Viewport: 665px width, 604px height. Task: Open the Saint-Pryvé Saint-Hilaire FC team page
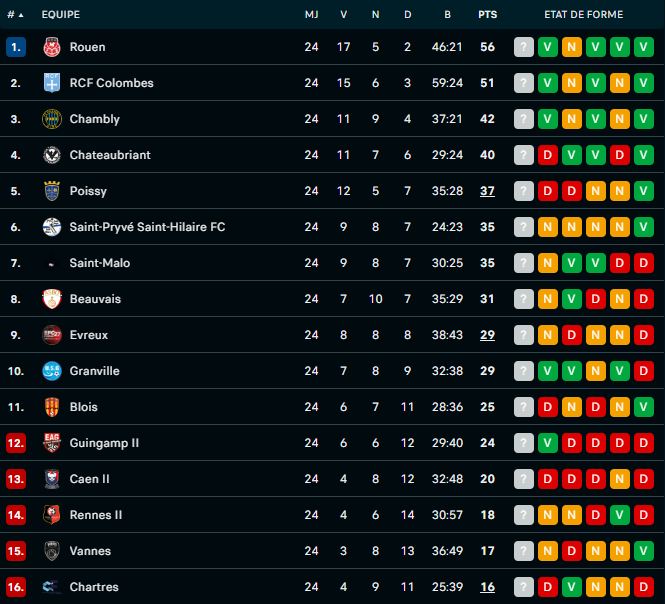pyautogui.click(x=147, y=227)
